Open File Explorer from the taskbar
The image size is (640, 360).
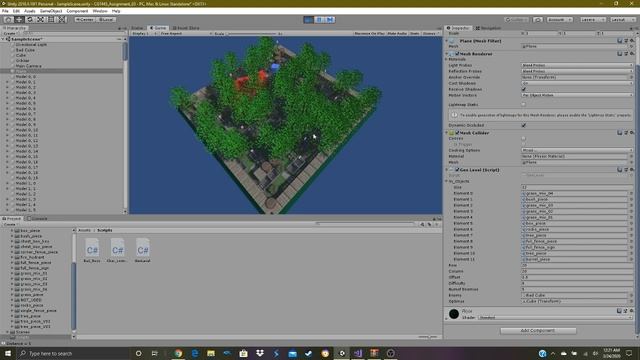tap(211, 353)
